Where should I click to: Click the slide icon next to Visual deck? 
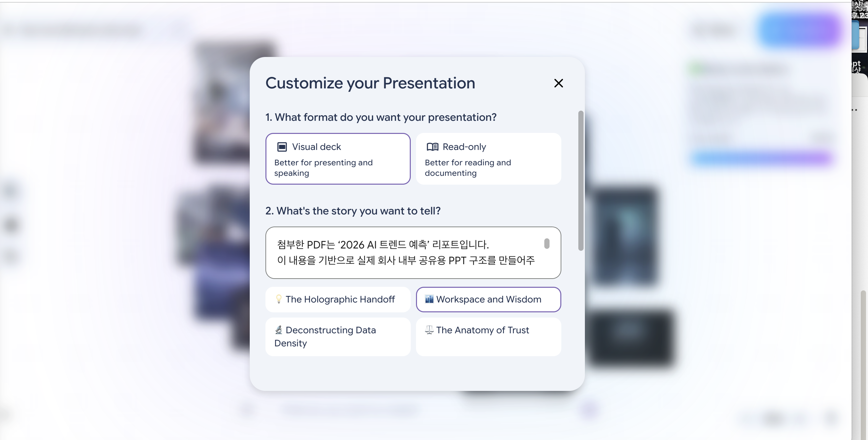click(x=282, y=147)
